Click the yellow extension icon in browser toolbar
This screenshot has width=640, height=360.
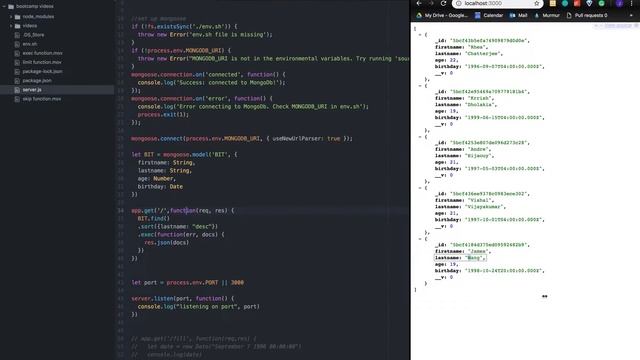click(553, 3)
